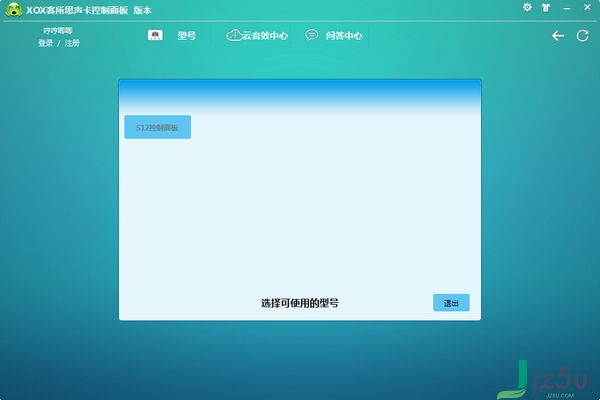This screenshot has width=600, height=400.
Task: Open the skin changer shirt icon
Action: (546, 7)
